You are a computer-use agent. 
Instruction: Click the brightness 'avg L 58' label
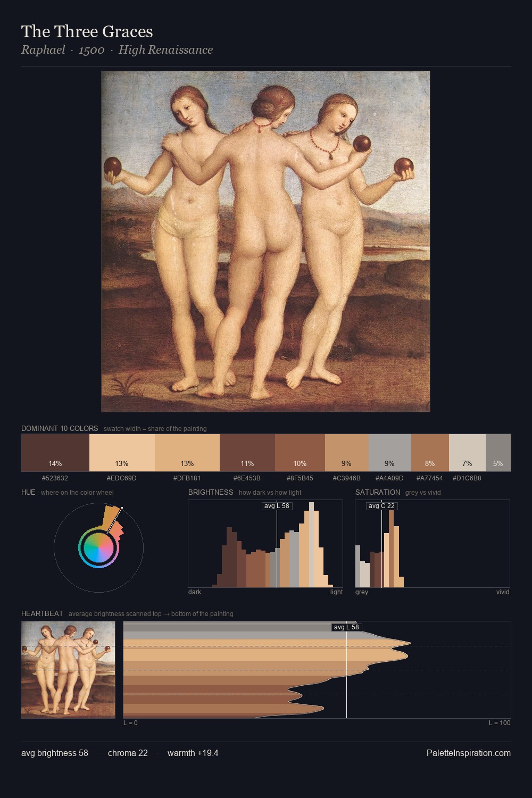coord(277,505)
